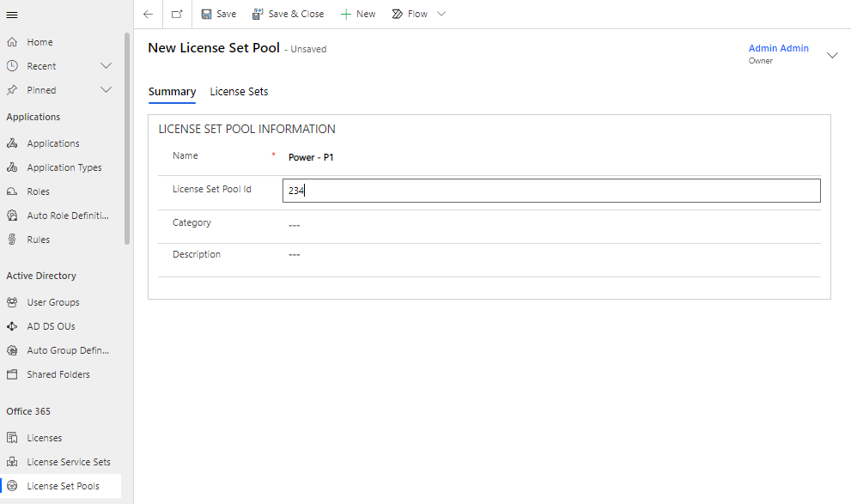
Task: Expand the Flow dropdown chevron
Action: 441,15
